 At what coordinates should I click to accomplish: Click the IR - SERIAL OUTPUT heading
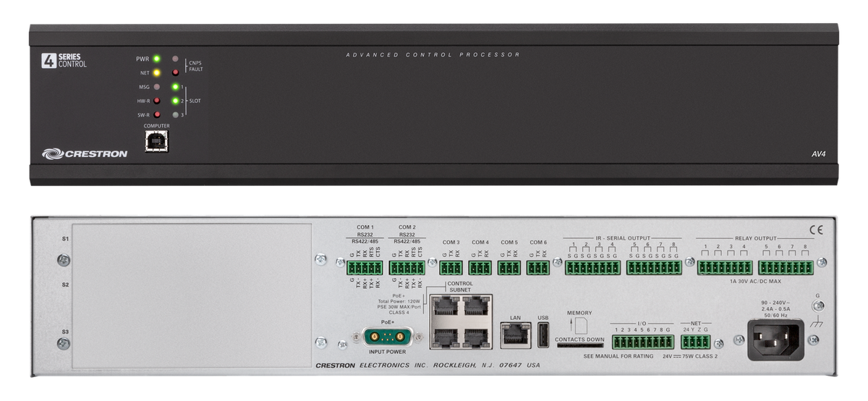(623, 237)
